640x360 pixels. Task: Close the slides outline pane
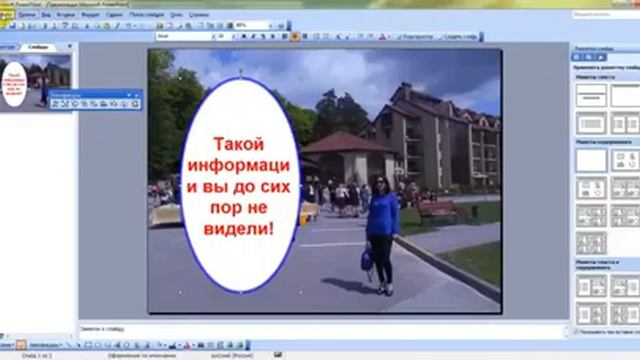69,47
